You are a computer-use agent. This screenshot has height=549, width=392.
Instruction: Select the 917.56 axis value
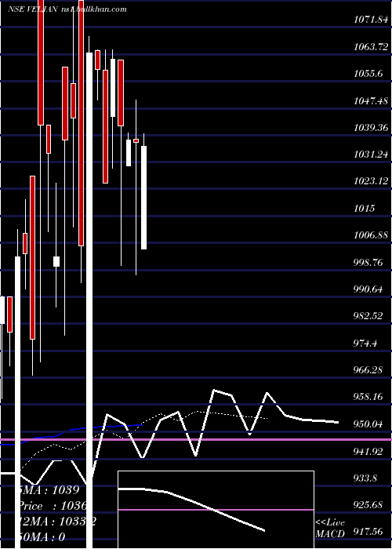click(x=368, y=533)
